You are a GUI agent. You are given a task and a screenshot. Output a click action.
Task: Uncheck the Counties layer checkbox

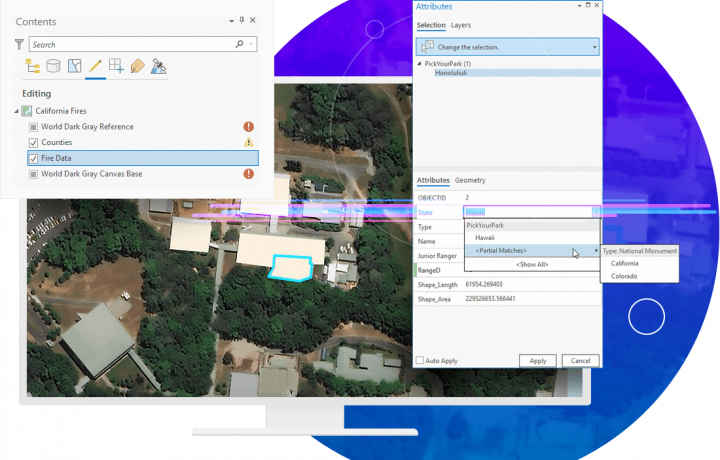click(x=33, y=143)
